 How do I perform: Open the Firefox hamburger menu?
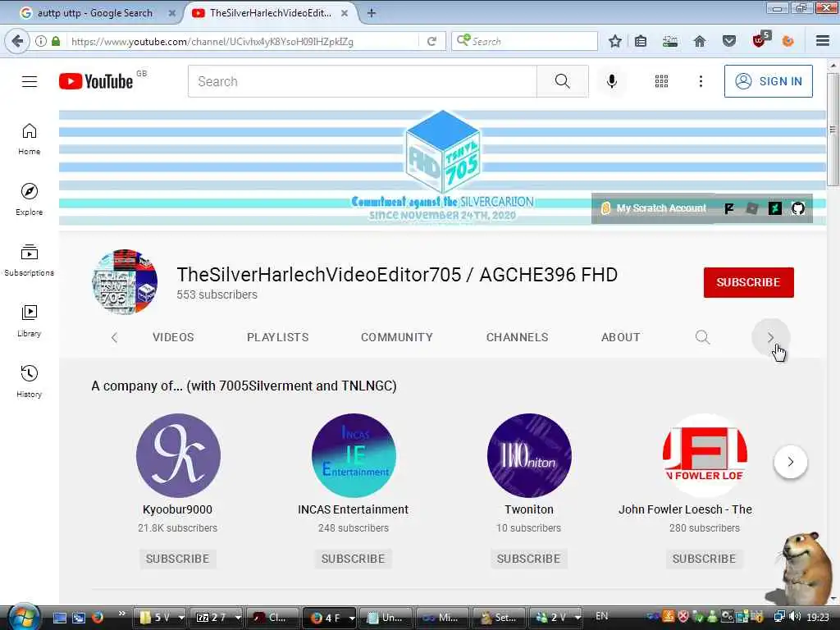tap(823, 41)
